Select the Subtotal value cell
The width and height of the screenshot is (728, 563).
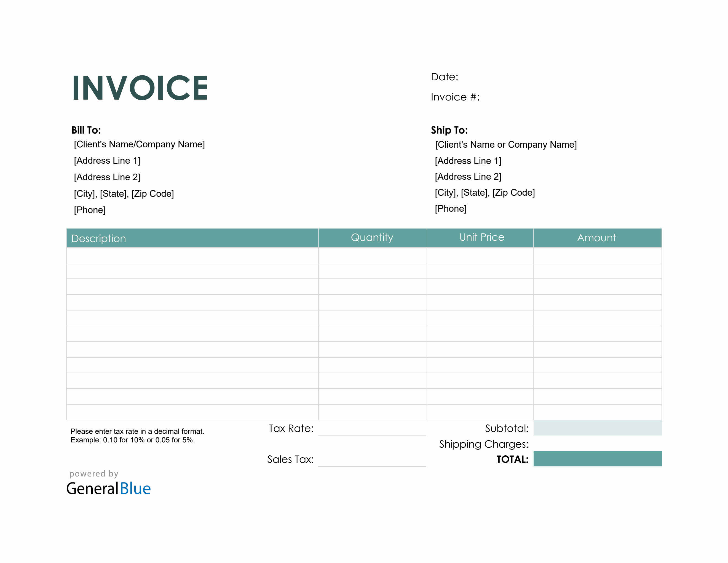click(x=597, y=428)
